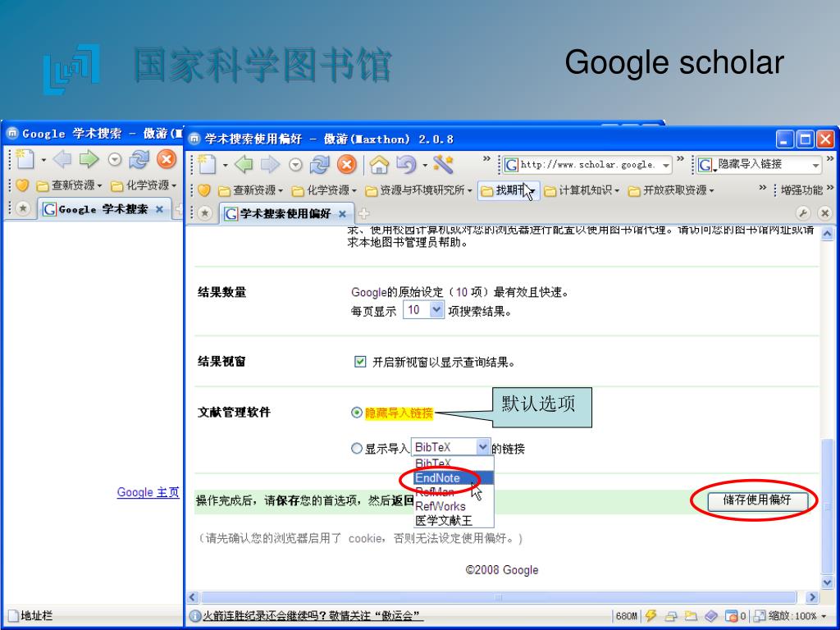Click the Undo close tab icon
Image resolution: width=840 pixels, height=630 pixels.
coord(406,164)
